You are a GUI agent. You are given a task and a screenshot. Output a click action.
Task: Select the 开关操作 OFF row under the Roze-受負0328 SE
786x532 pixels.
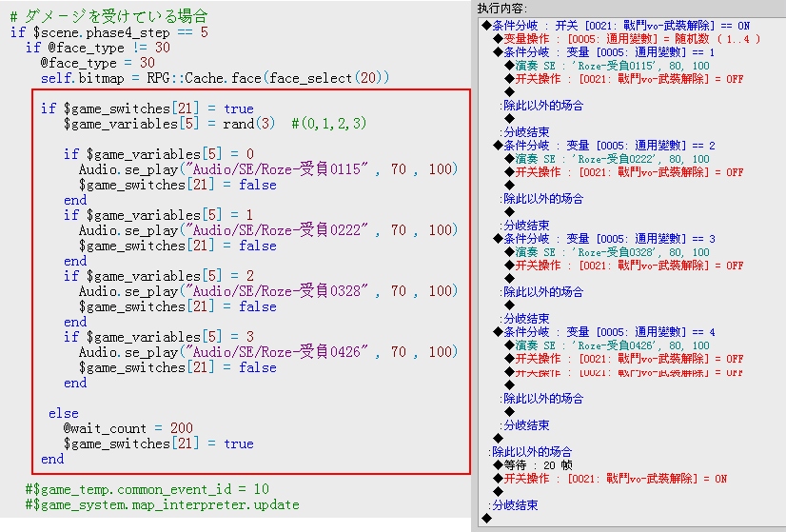pos(624,266)
